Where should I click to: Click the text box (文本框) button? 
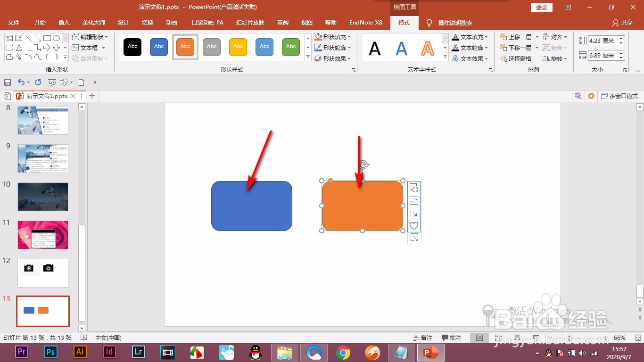(x=85, y=48)
